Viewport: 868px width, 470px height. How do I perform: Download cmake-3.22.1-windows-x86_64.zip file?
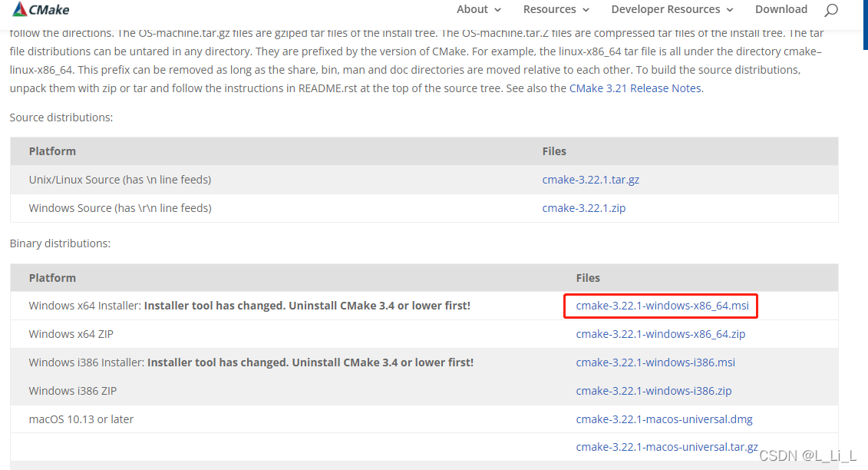coord(660,334)
